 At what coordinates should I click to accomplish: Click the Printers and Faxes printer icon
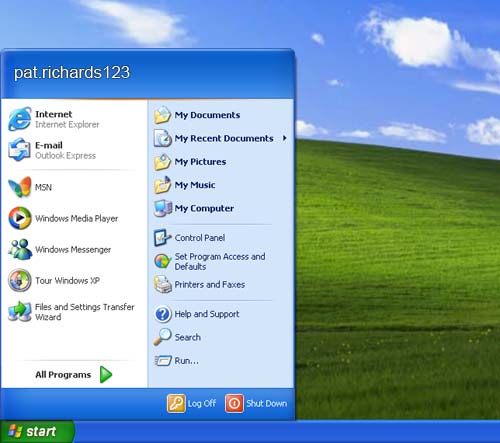point(163,284)
